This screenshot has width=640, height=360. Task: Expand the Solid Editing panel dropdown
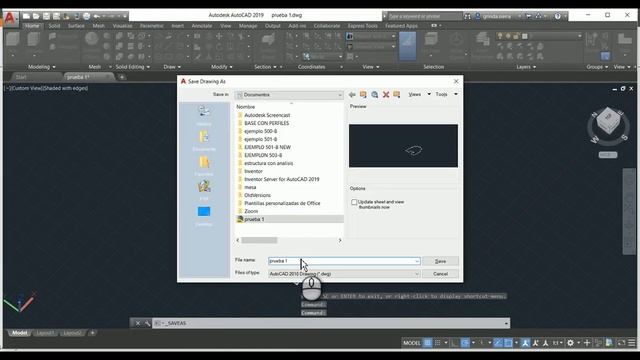tap(133, 67)
